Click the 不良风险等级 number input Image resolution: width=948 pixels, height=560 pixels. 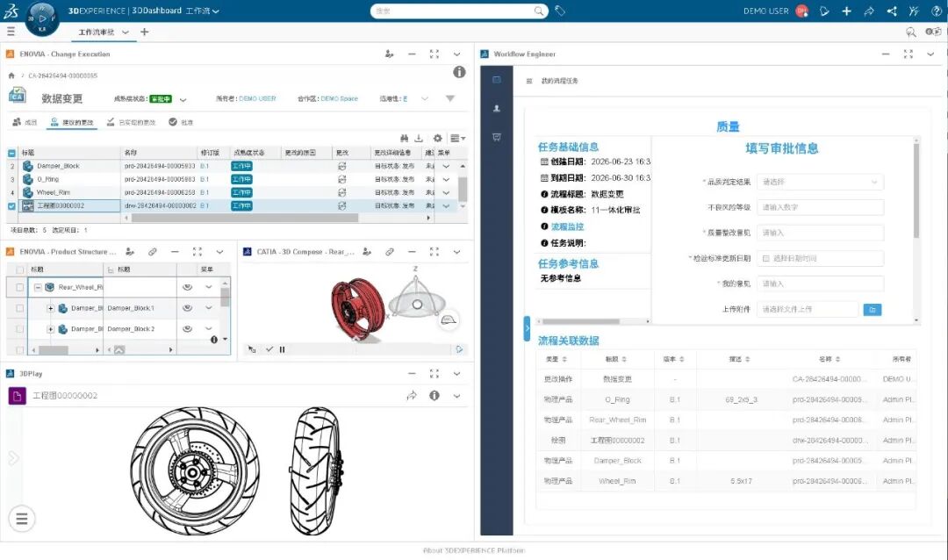(819, 207)
